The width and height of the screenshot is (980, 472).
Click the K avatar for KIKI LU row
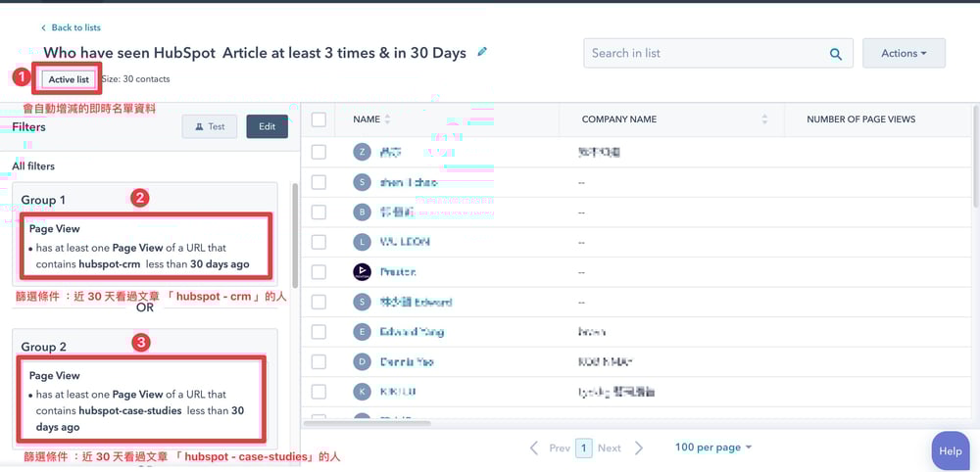[362, 392]
